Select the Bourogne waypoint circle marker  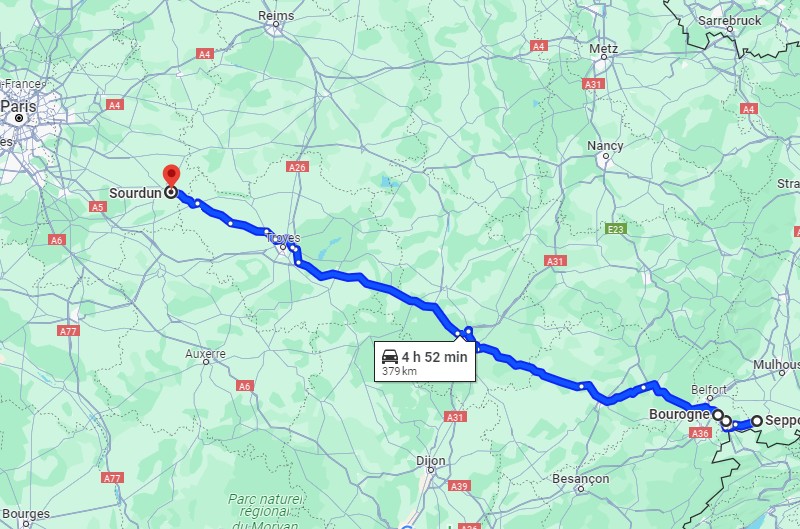(x=718, y=415)
